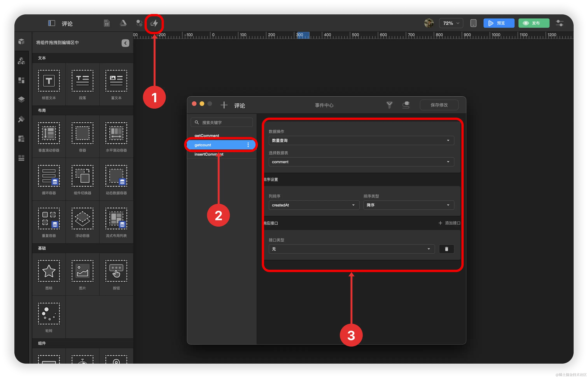Toggle the left sidebar panel icon

pyautogui.click(x=51, y=23)
